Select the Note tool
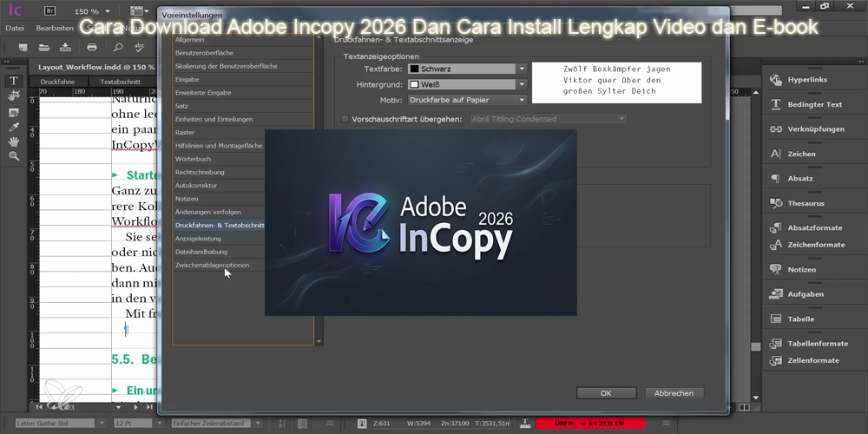Viewport: 868px width, 434px height. click(14, 112)
